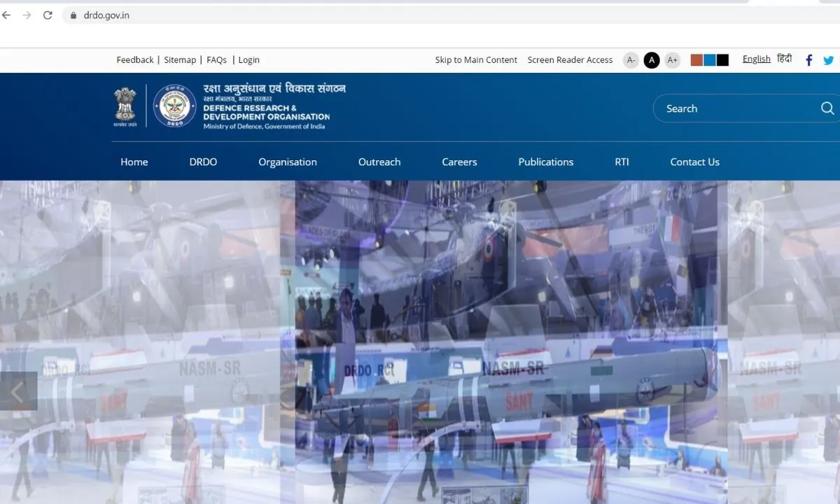Viewport: 840px width, 504px height.
Task: Go to the Careers menu item
Action: (459, 162)
